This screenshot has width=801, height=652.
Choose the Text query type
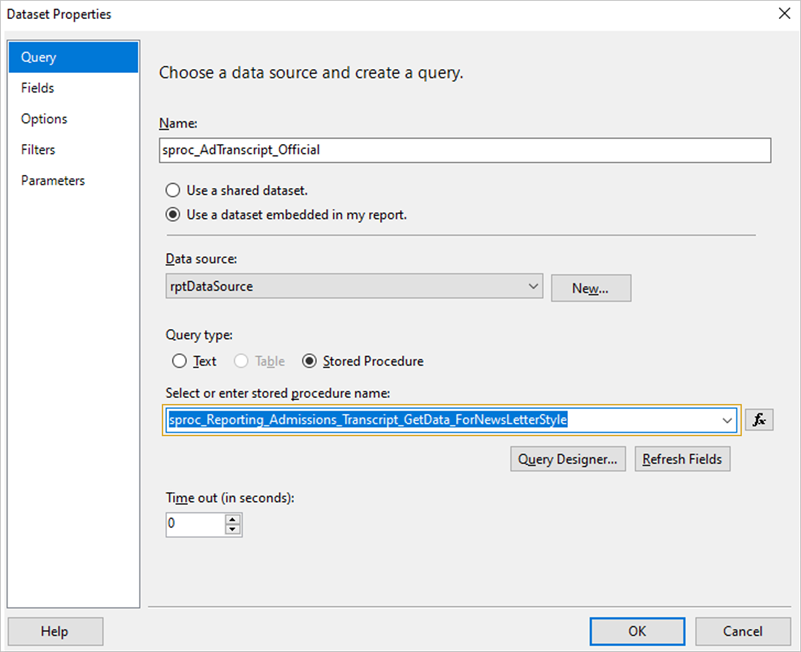pos(179,361)
